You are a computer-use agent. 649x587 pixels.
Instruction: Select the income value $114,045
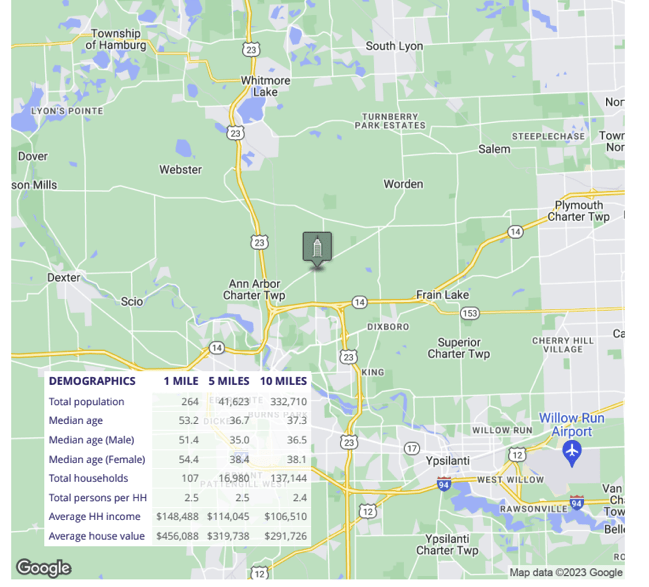pos(228,517)
